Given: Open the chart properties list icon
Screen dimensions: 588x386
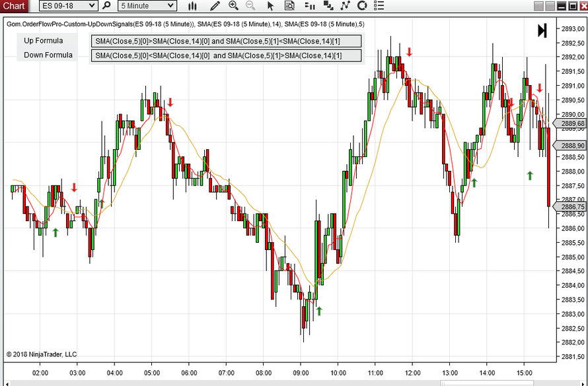Looking at the screenshot, I should (379, 6).
